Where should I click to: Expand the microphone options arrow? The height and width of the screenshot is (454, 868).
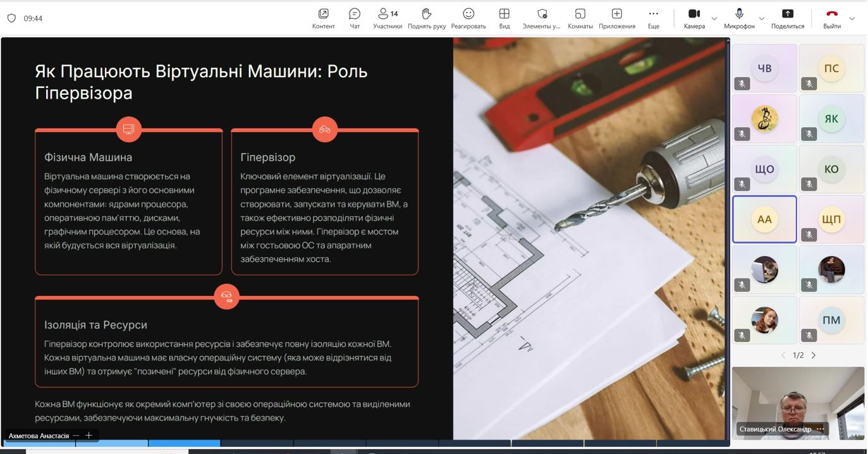[x=761, y=18]
